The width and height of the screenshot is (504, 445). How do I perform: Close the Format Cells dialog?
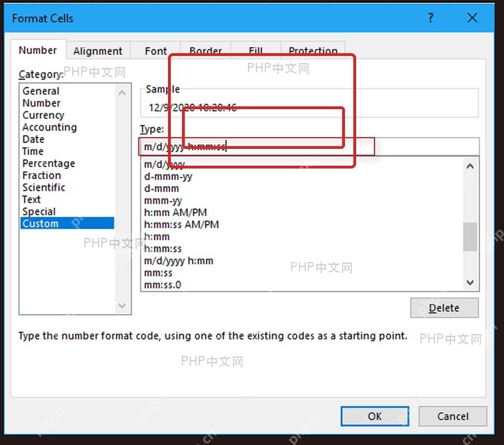[x=472, y=18]
